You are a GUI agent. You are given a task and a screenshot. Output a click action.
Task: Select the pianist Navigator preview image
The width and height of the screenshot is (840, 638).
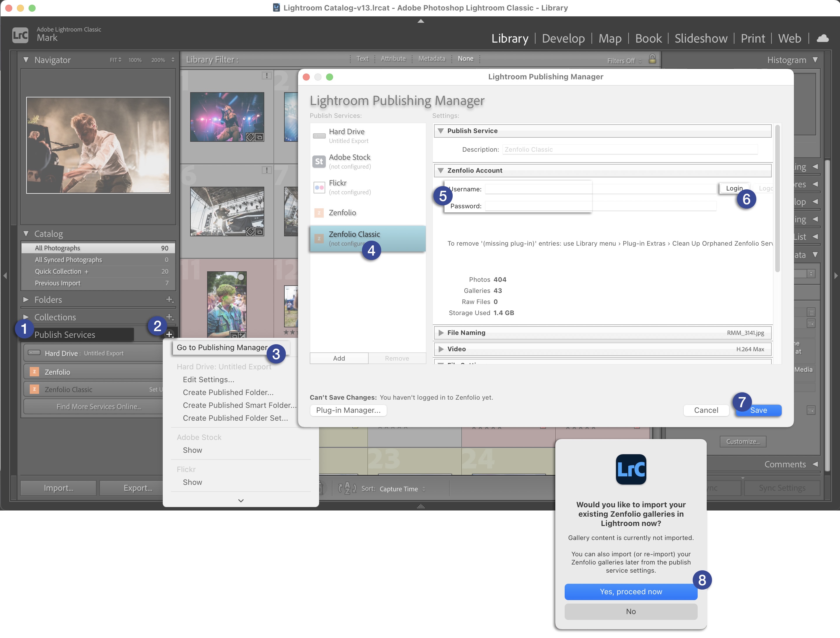98,145
